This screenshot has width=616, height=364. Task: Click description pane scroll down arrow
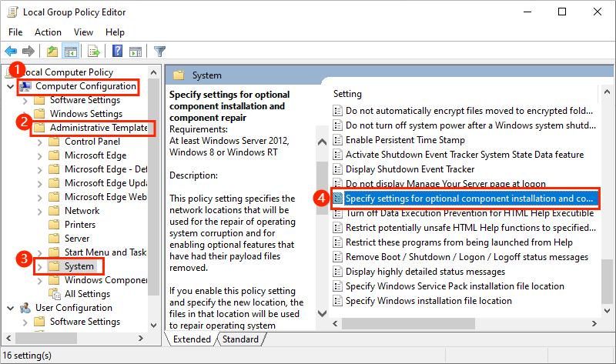pos(322,313)
